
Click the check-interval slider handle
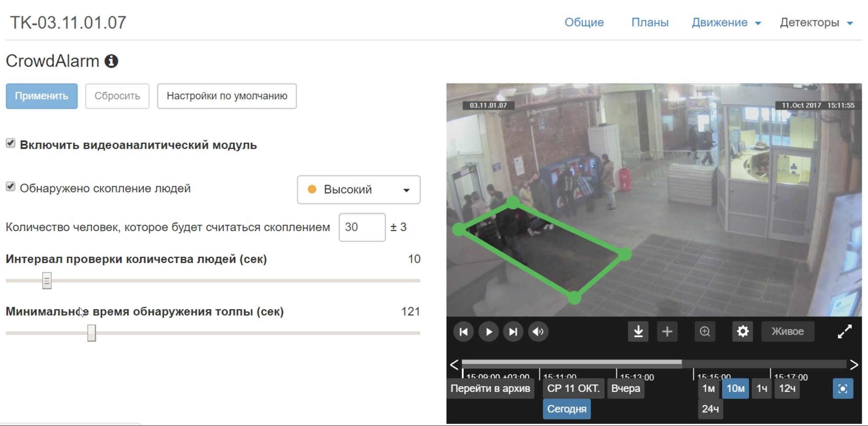coord(47,281)
